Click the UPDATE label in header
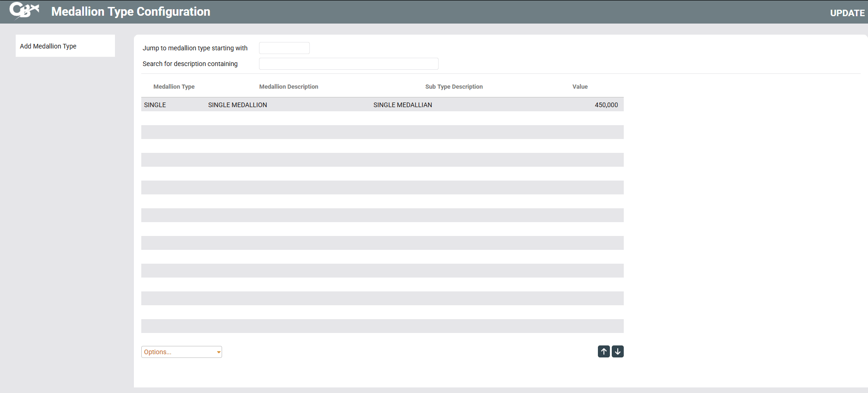 pos(847,13)
